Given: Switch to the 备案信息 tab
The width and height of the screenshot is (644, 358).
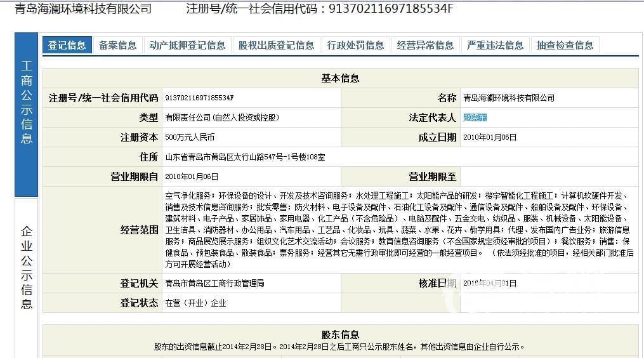Looking at the screenshot, I should [118, 45].
